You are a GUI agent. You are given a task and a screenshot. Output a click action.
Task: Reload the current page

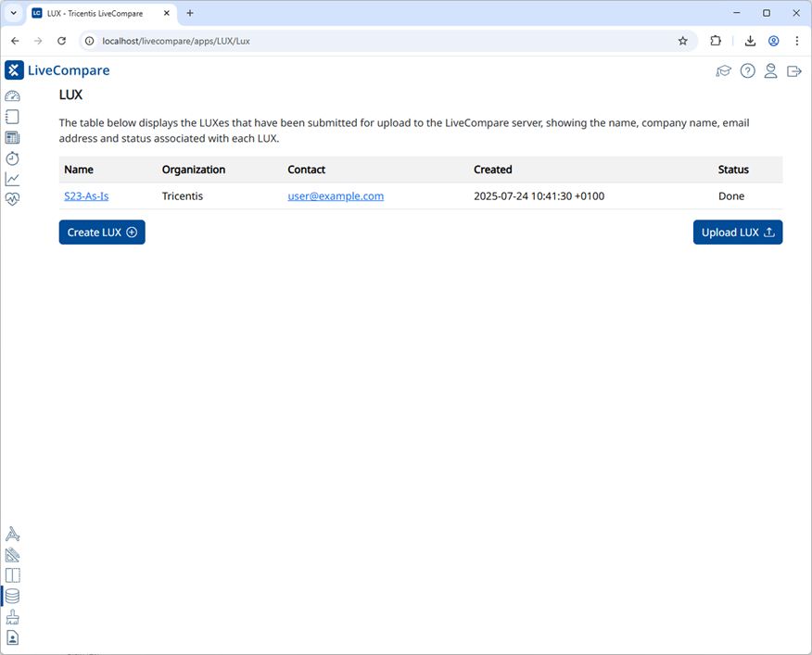click(61, 41)
